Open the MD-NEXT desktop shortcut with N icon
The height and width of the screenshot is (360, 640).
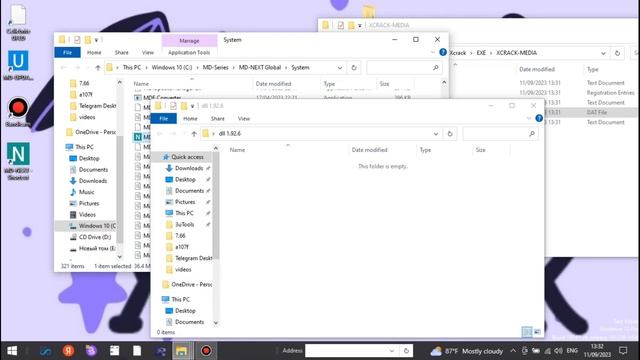pyautogui.click(x=18, y=155)
